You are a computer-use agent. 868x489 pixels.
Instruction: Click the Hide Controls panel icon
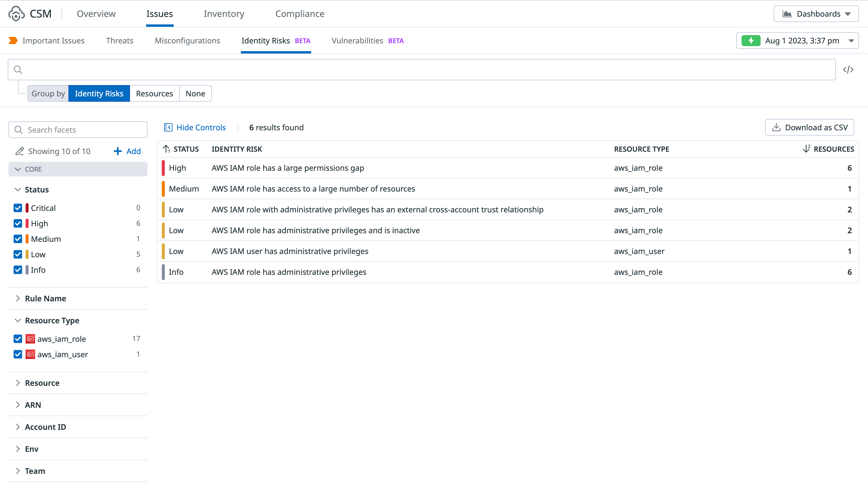168,127
